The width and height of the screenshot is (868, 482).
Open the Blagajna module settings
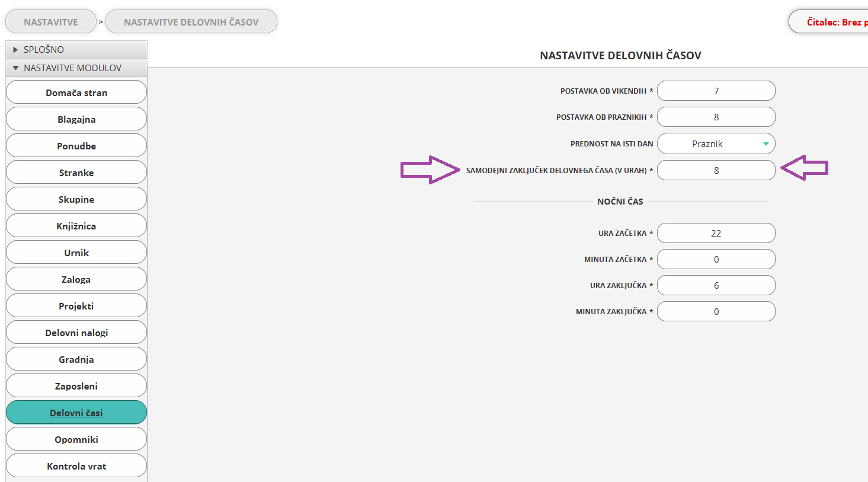(76, 119)
